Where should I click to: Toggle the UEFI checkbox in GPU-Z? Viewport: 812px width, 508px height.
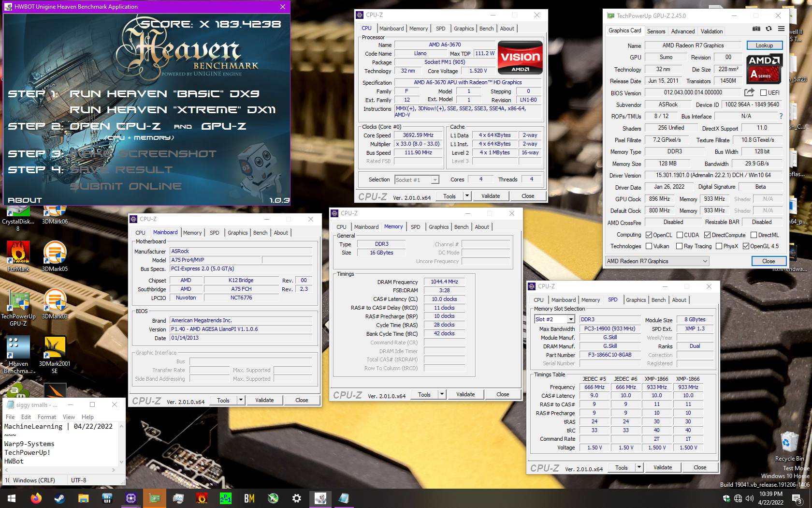(764, 92)
